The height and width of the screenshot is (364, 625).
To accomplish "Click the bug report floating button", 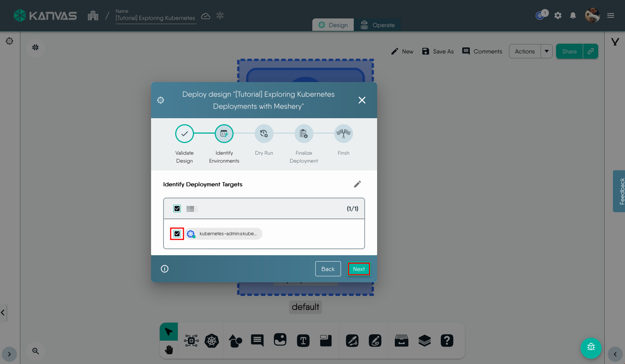I will click(591, 348).
